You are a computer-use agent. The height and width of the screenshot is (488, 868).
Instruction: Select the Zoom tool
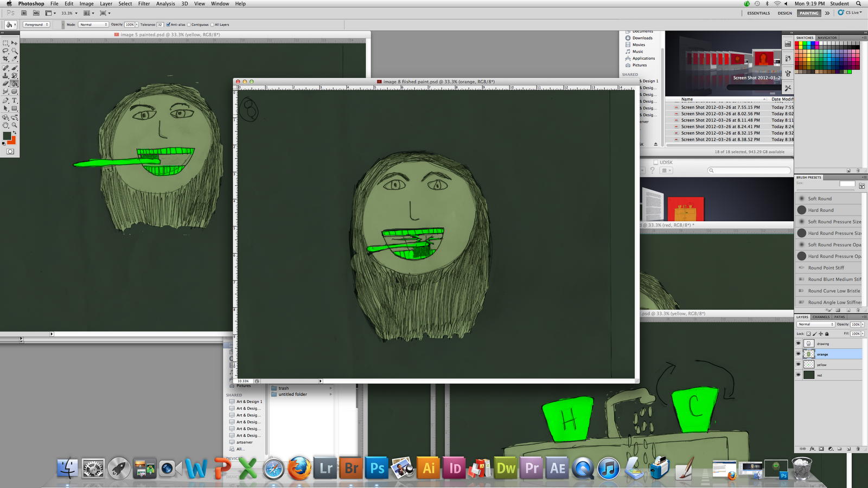click(15, 125)
